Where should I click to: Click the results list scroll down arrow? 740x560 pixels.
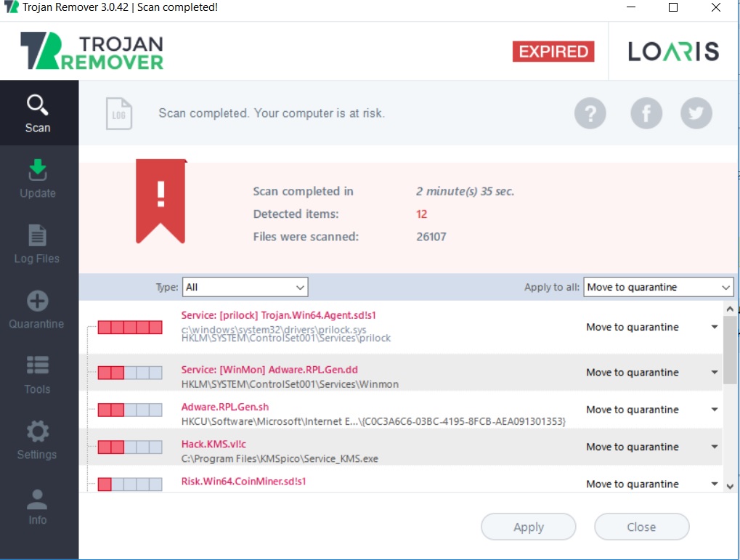coord(730,486)
